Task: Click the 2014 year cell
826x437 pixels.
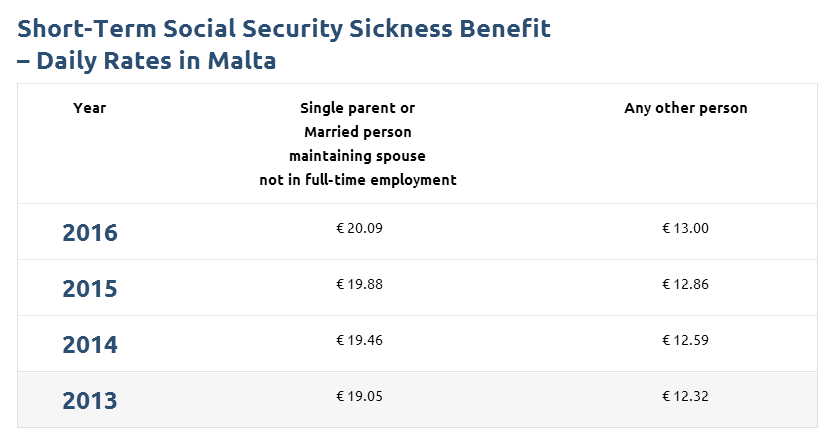Action: [90, 345]
